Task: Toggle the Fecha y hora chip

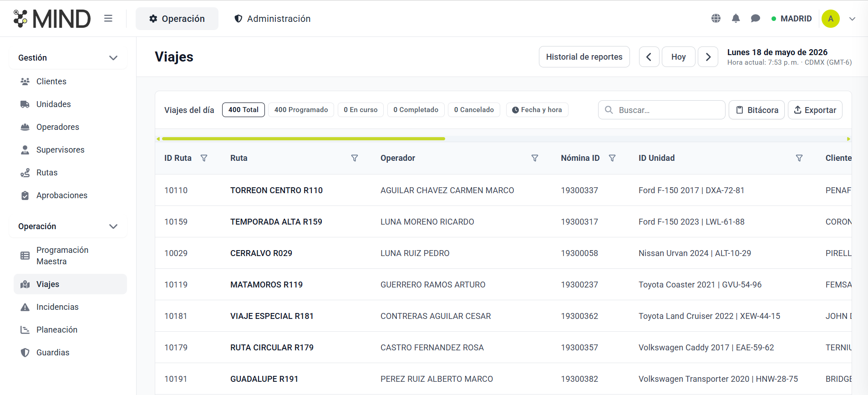Action: click(x=537, y=110)
